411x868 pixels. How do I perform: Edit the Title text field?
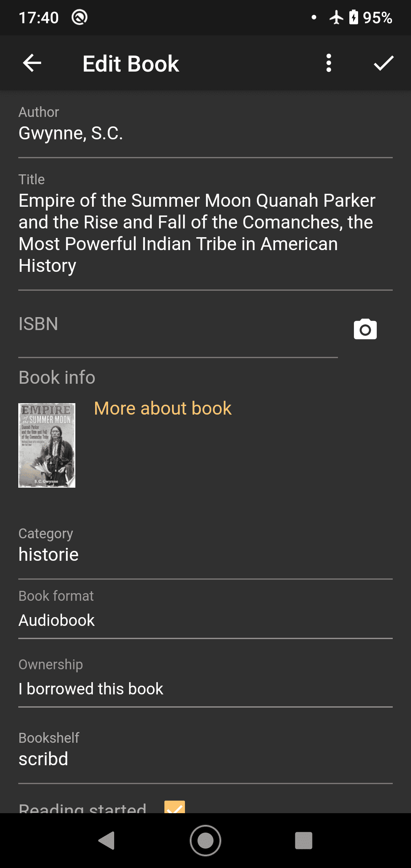205,233
